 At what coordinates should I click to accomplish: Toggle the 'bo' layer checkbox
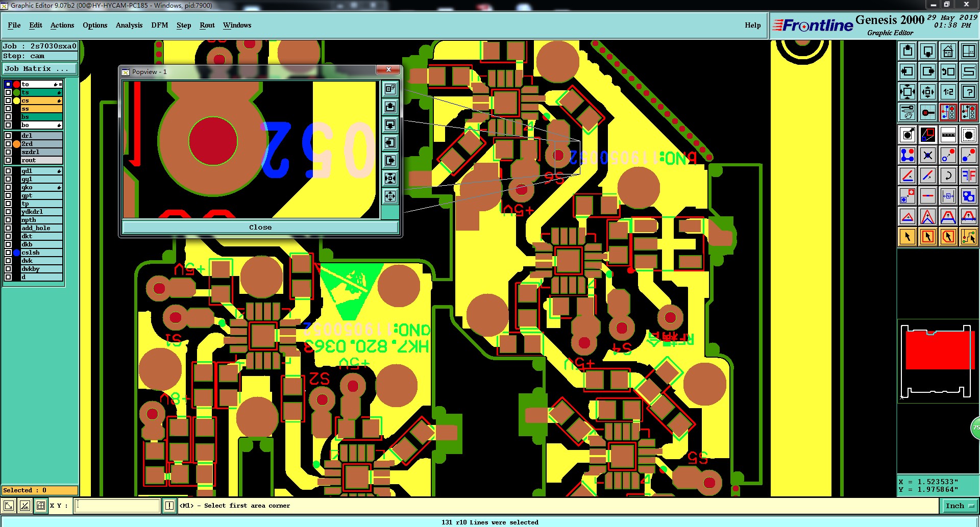point(8,125)
